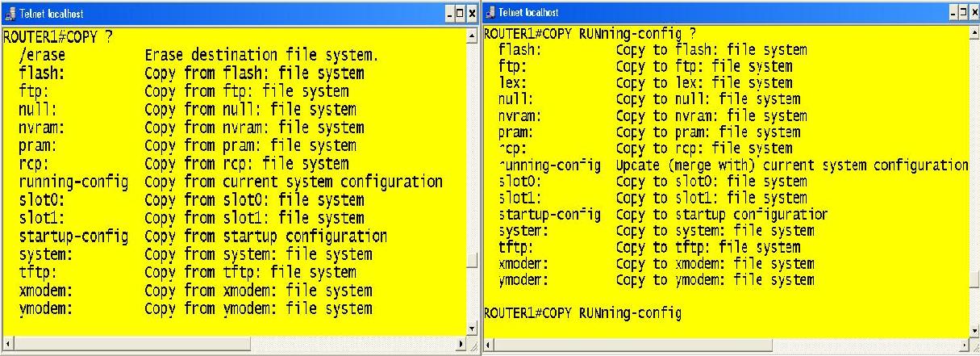980x356 pixels.
Task: Minimize the left Telnet window
Action: tap(450, 14)
